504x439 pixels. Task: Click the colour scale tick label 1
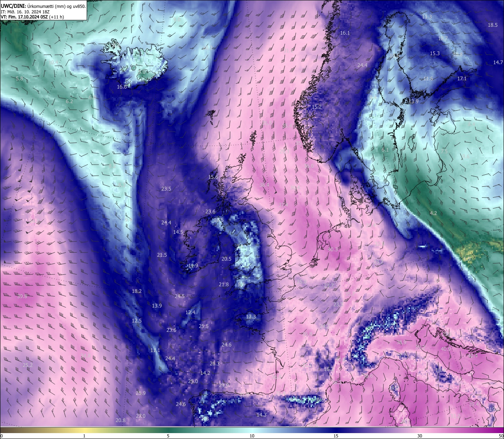point(84,436)
